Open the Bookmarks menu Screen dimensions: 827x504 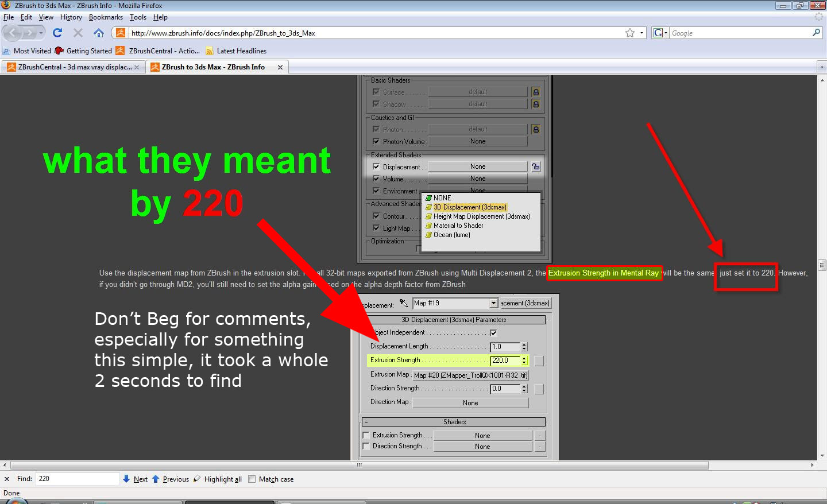point(106,17)
